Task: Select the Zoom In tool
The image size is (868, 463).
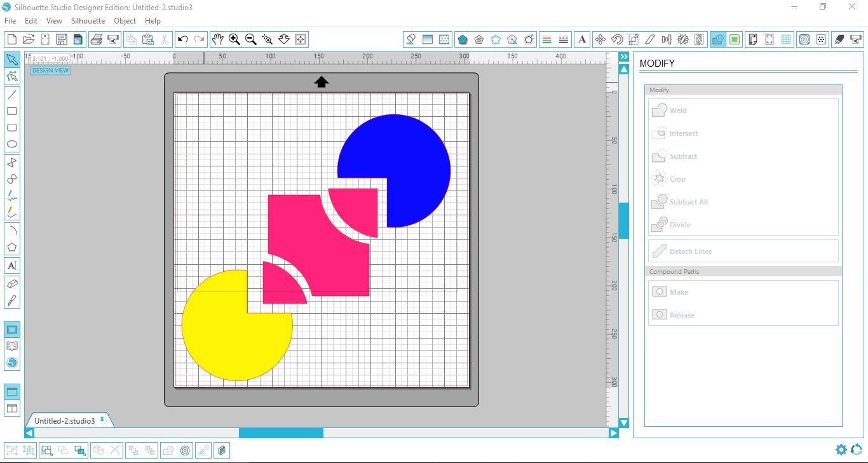Action: click(234, 39)
